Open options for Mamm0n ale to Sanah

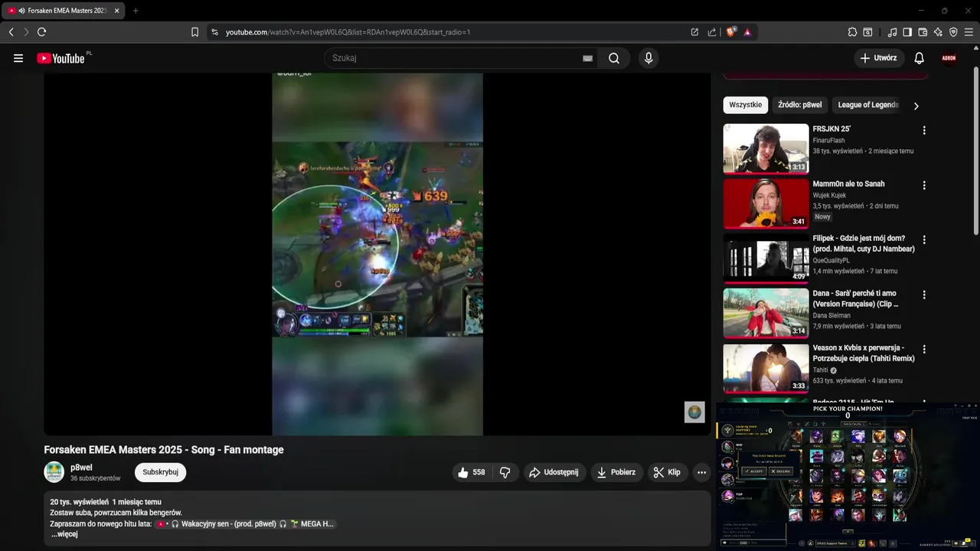(924, 185)
